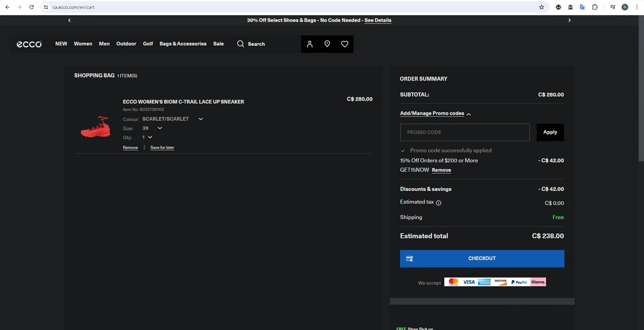Screen dimensions: 644x330
Task: Click the Estimated total C$ 238.00 amount
Action: (x=548, y=236)
